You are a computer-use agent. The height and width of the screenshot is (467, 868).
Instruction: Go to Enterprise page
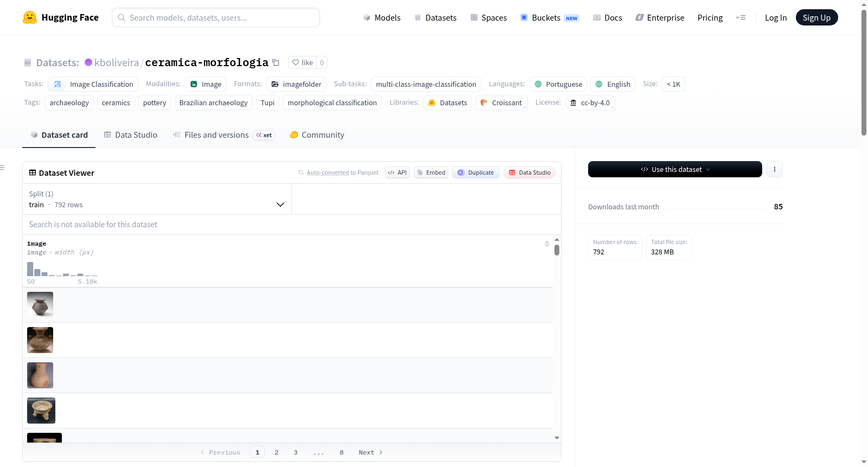[660, 17]
